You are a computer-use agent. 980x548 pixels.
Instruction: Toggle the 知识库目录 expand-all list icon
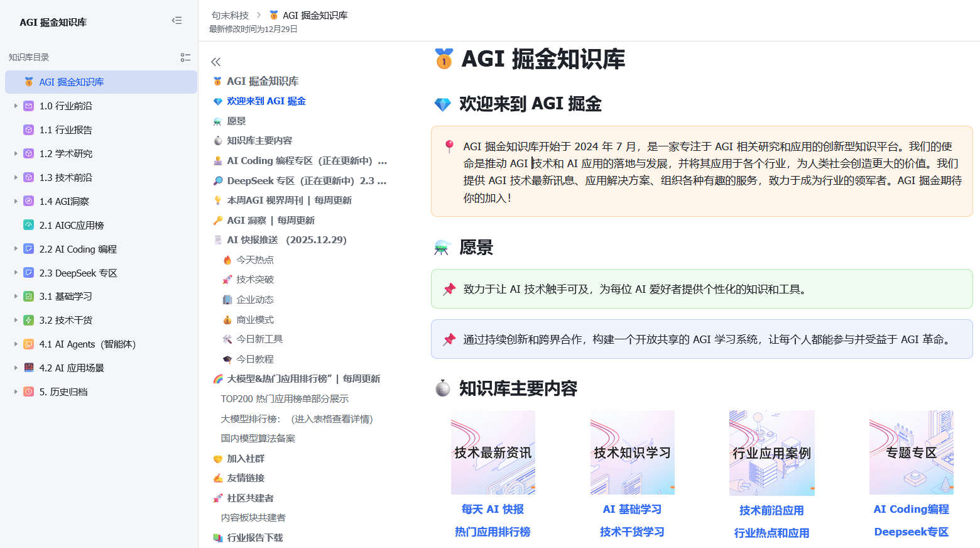[185, 57]
